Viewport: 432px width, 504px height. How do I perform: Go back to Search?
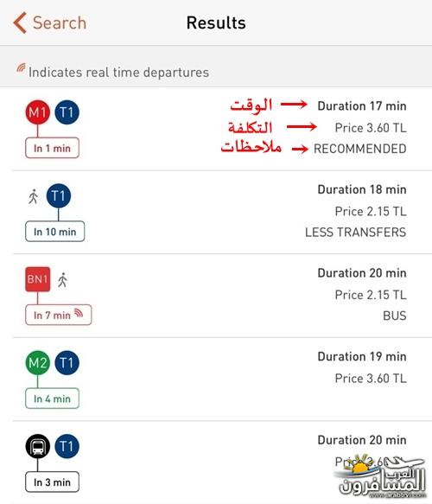(x=50, y=22)
